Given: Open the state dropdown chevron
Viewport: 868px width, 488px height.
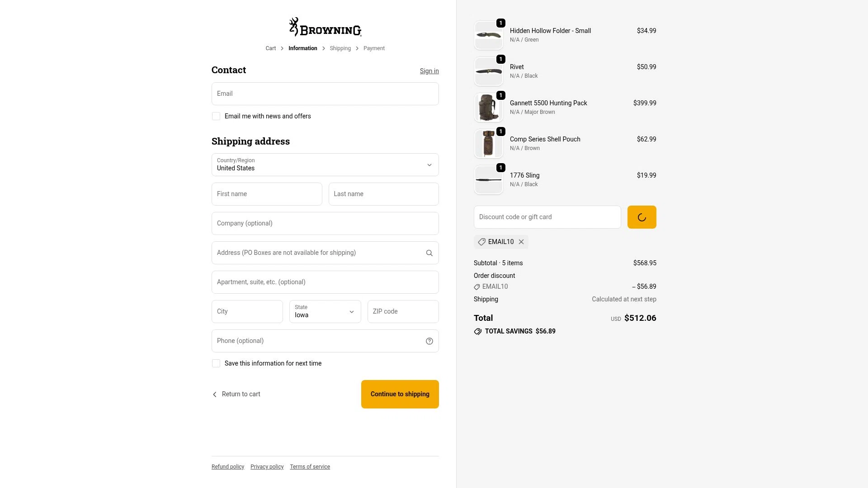Looking at the screenshot, I should click(x=351, y=311).
